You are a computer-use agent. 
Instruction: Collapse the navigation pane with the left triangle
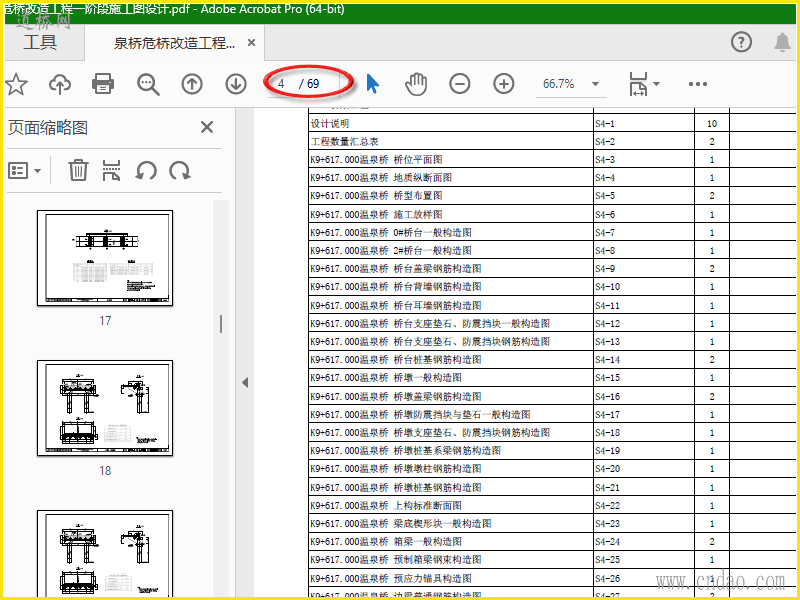click(x=245, y=382)
